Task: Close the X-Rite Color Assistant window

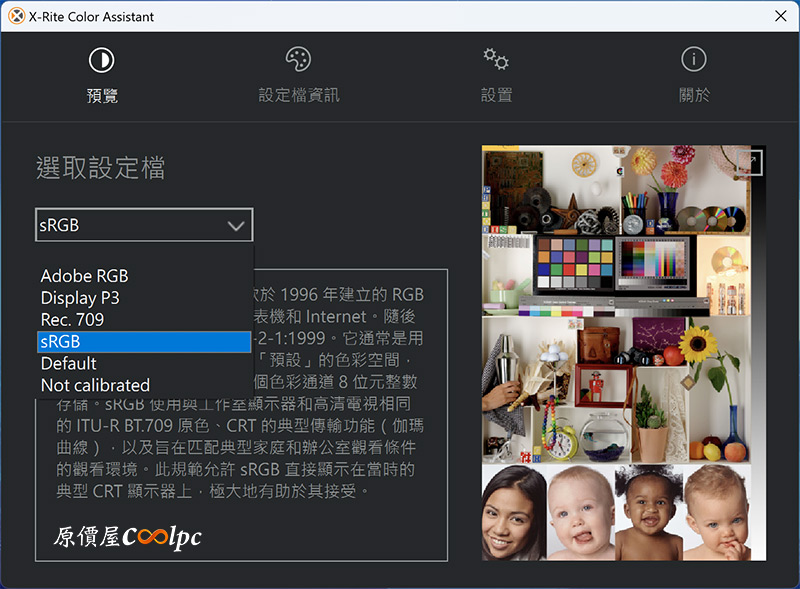Action: click(781, 16)
